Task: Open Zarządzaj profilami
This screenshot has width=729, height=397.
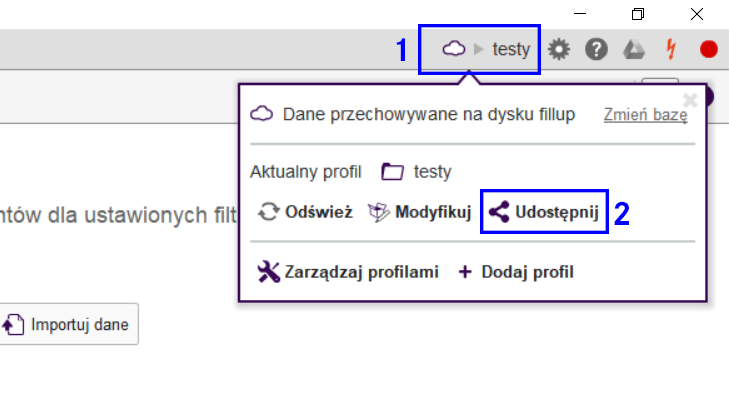Action: (348, 272)
